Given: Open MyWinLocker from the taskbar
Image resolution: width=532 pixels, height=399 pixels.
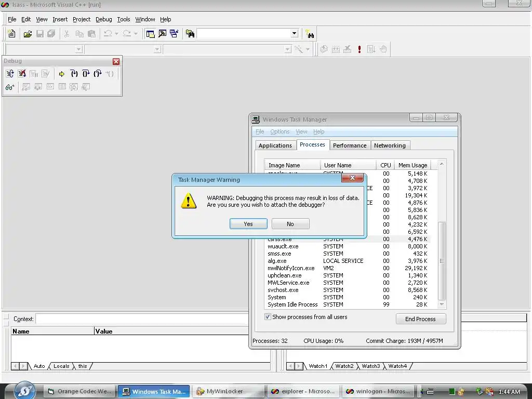Looking at the screenshot, I should [x=229, y=391].
